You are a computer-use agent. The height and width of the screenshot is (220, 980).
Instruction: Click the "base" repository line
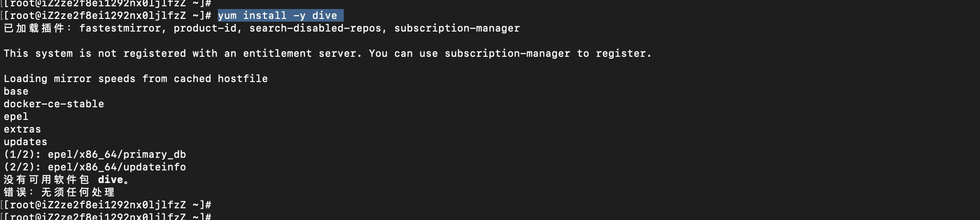[16, 92]
